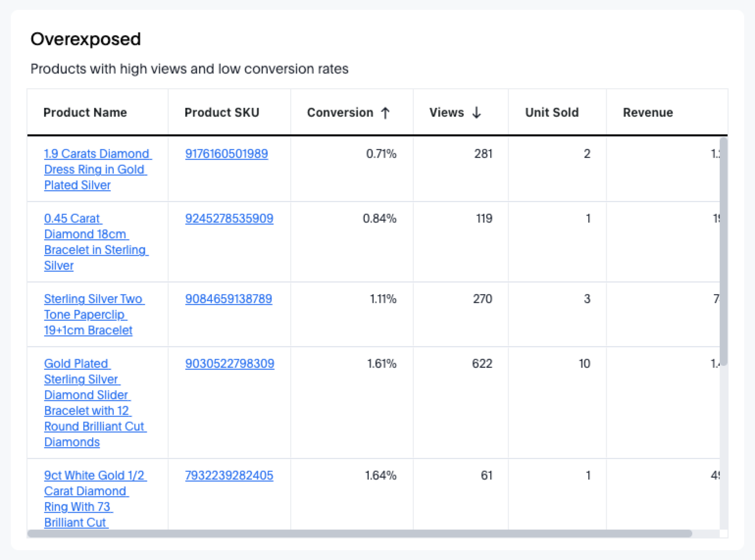Click the vertical scrollbar thumb in table
The width and height of the screenshot is (755, 560).
click(723, 251)
